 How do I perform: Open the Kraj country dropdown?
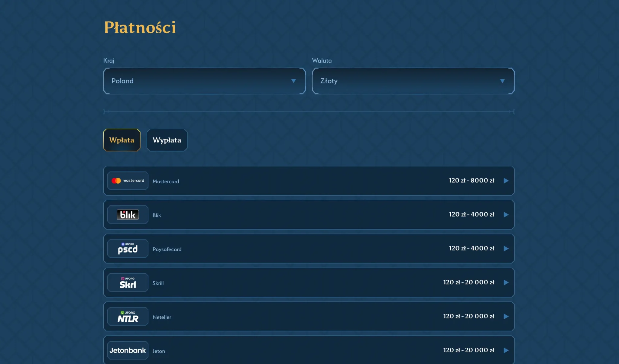(x=204, y=81)
